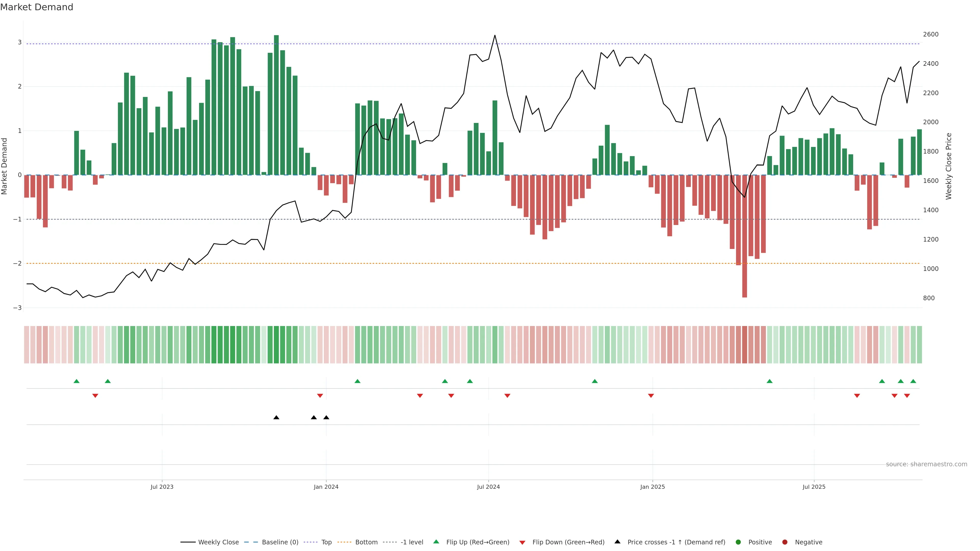Click red Flip Down triangle in legend
The height and width of the screenshot is (551, 980).
pos(522,543)
